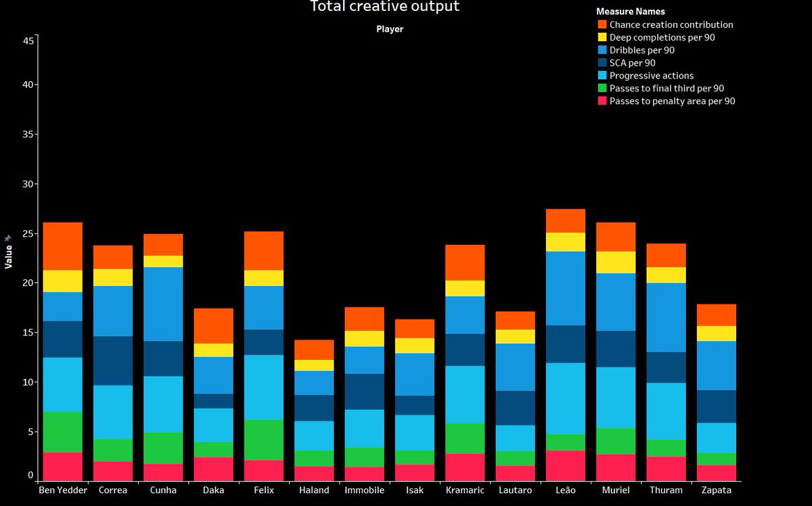Click the Player axis heading
The image size is (812, 506).
[x=389, y=29]
